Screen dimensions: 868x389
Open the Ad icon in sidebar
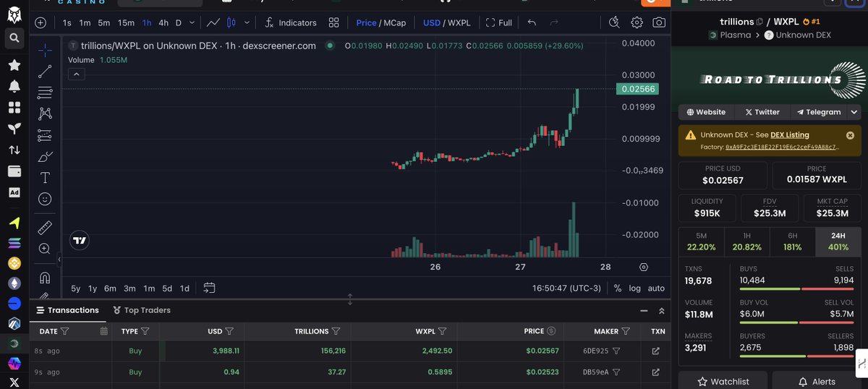point(14,192)
